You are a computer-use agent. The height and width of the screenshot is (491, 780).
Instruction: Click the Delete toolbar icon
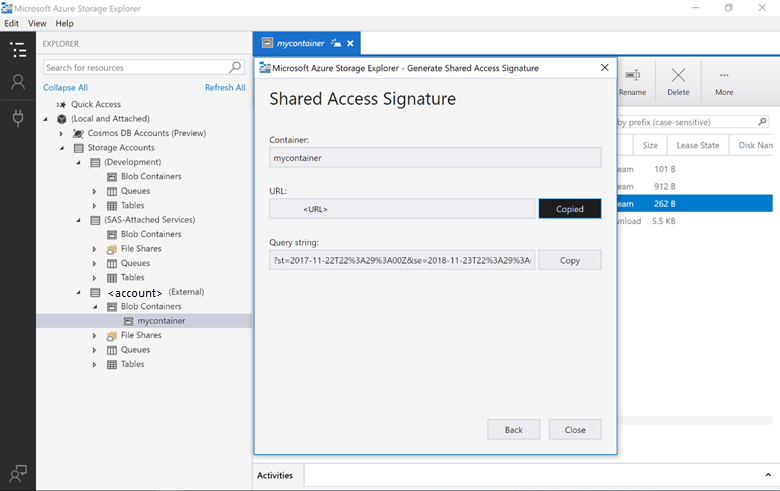pos(678,75)
